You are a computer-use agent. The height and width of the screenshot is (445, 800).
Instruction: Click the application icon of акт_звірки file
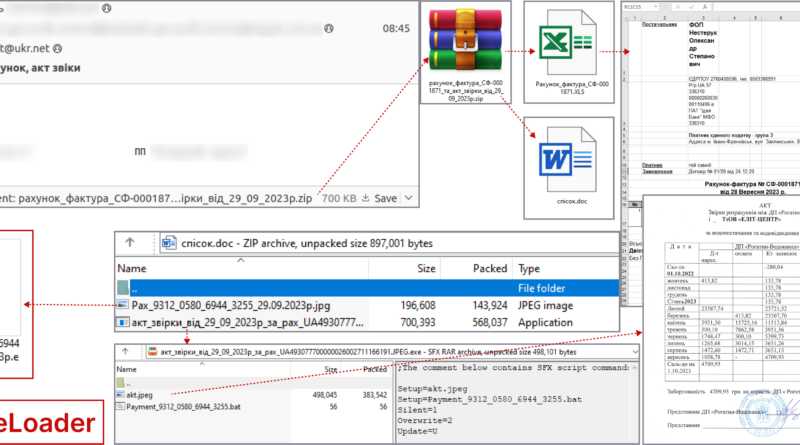[x=122, y=323]
